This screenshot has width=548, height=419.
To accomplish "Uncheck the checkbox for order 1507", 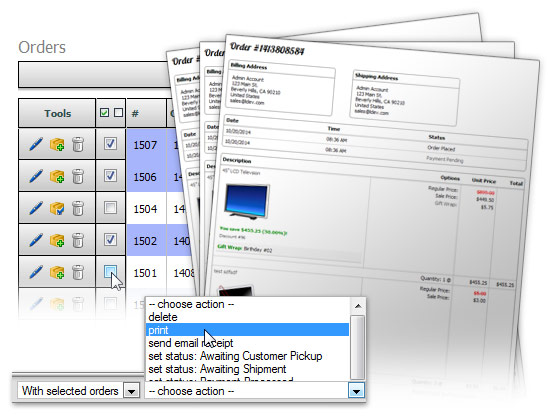I will point(110,144).
